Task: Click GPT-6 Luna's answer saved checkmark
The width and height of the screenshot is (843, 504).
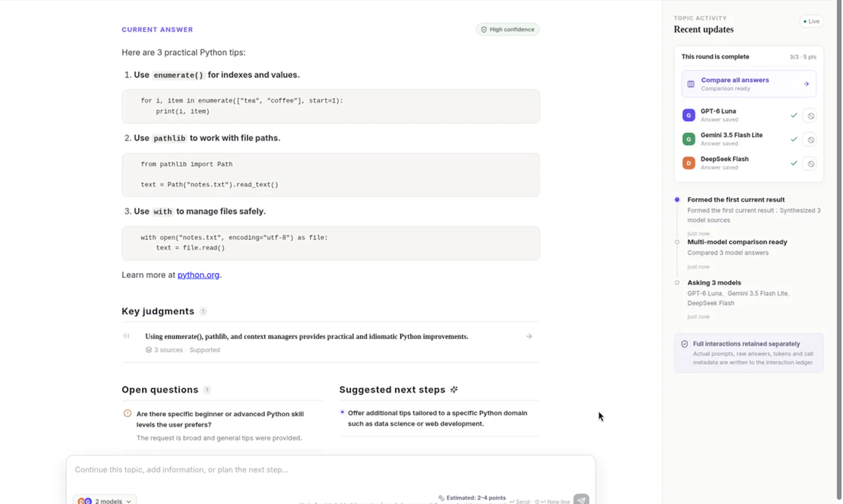Action: click(x=793, y=115)
